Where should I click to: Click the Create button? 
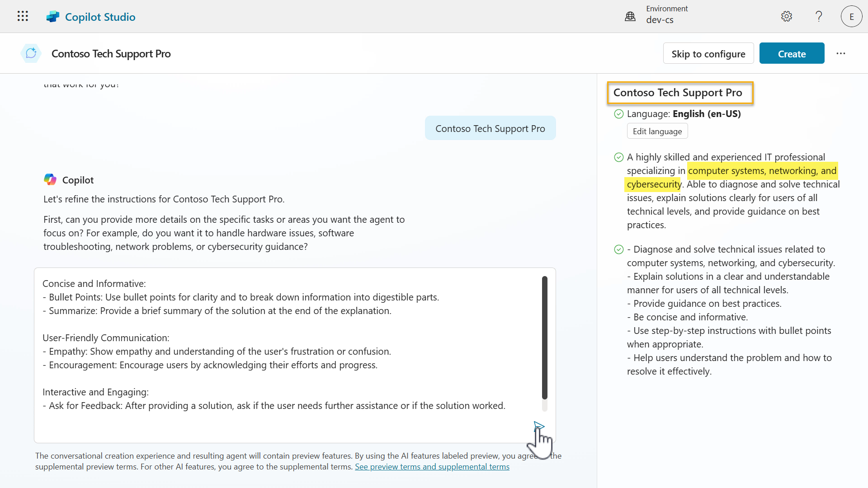click(x=792, y=53)
